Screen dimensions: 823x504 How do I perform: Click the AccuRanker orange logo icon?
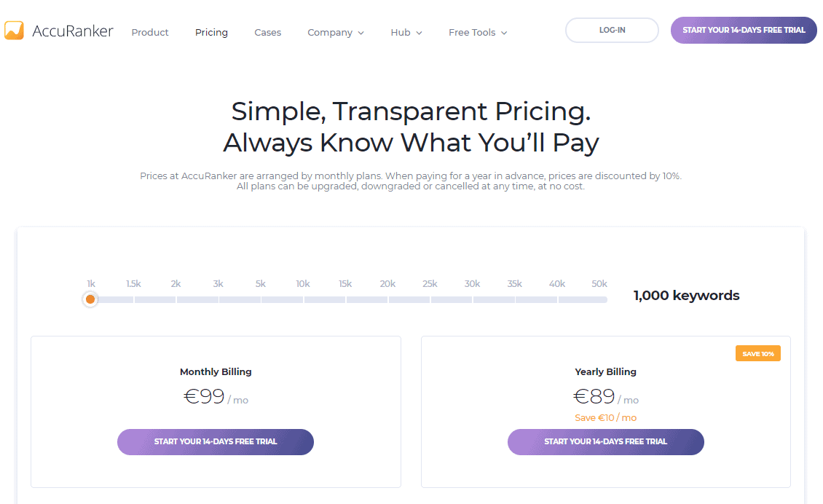click(x=14, y=31)
